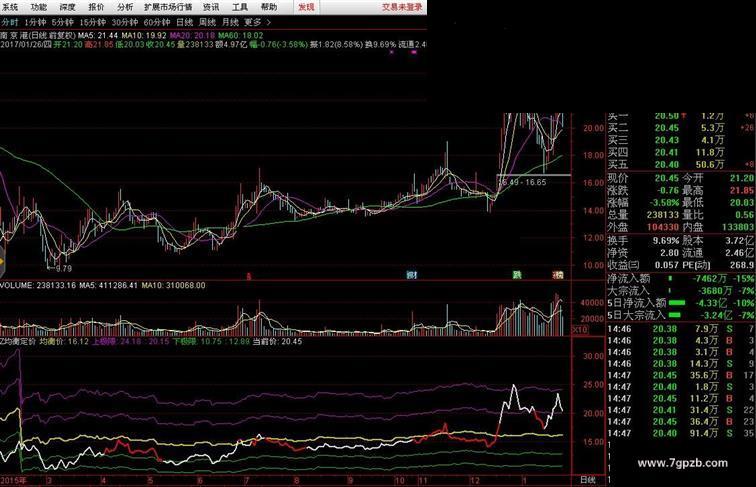The image size is (756, 487).
Task: Select the 30分钟 period
Action: tap(125, 22)
